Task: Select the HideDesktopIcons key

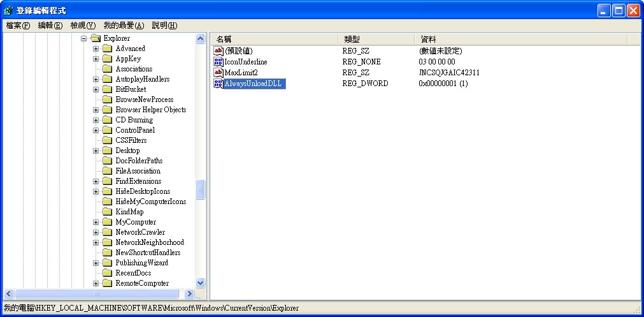Action: point(143,191)
